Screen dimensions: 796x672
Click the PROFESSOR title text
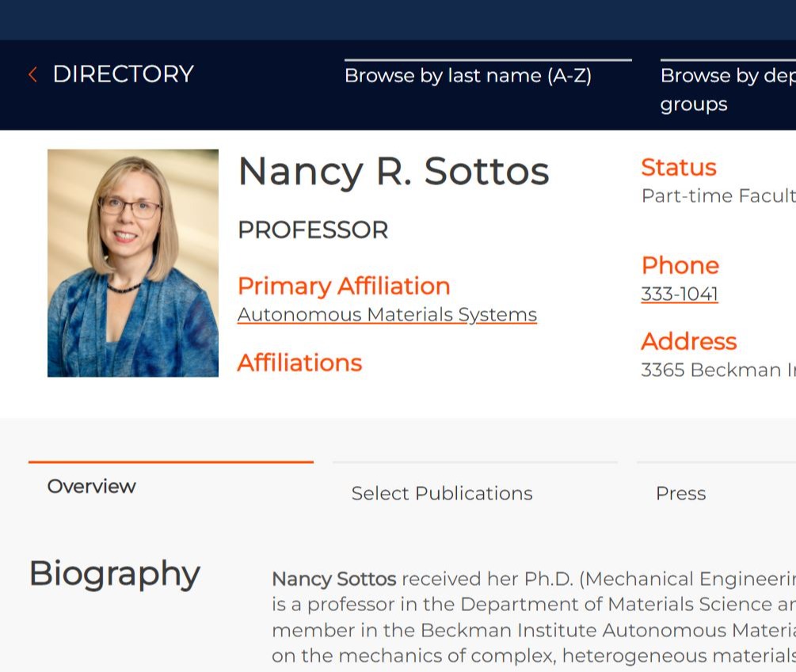coord(313,230)
